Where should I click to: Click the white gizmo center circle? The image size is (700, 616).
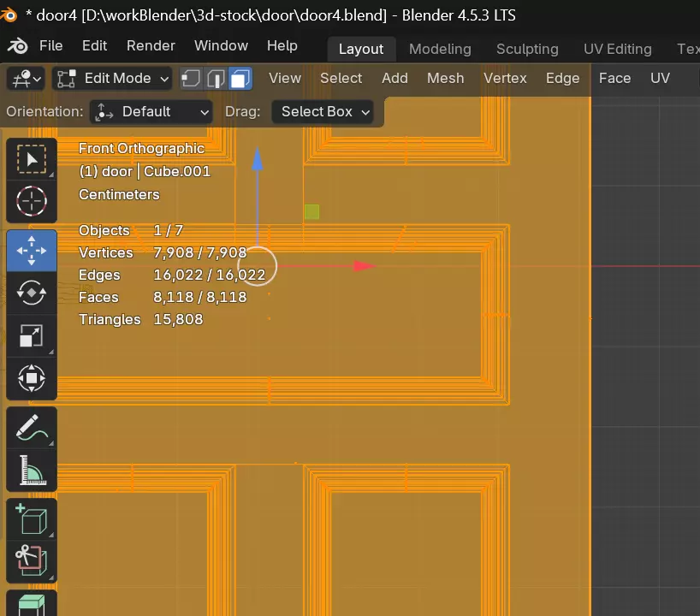(x=257, y=266)
